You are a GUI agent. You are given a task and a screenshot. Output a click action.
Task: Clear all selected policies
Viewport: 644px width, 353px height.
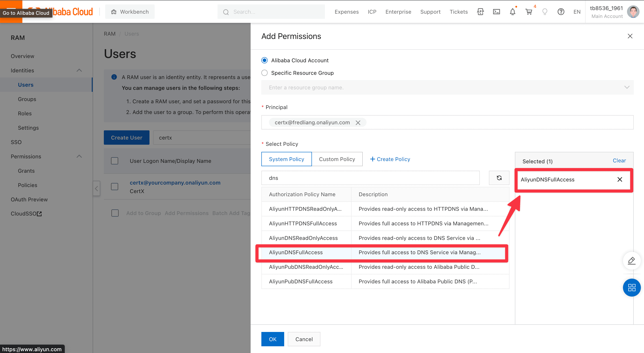[619, 161]
